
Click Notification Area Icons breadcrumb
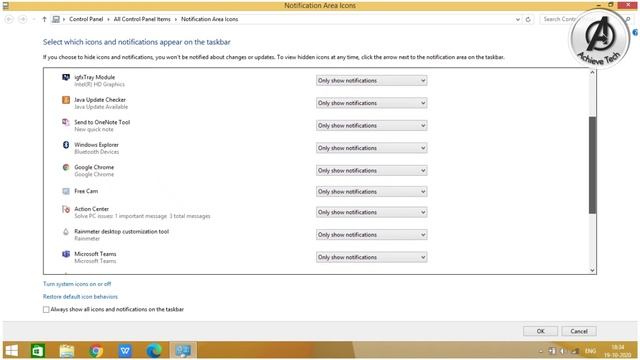(209, 19)
